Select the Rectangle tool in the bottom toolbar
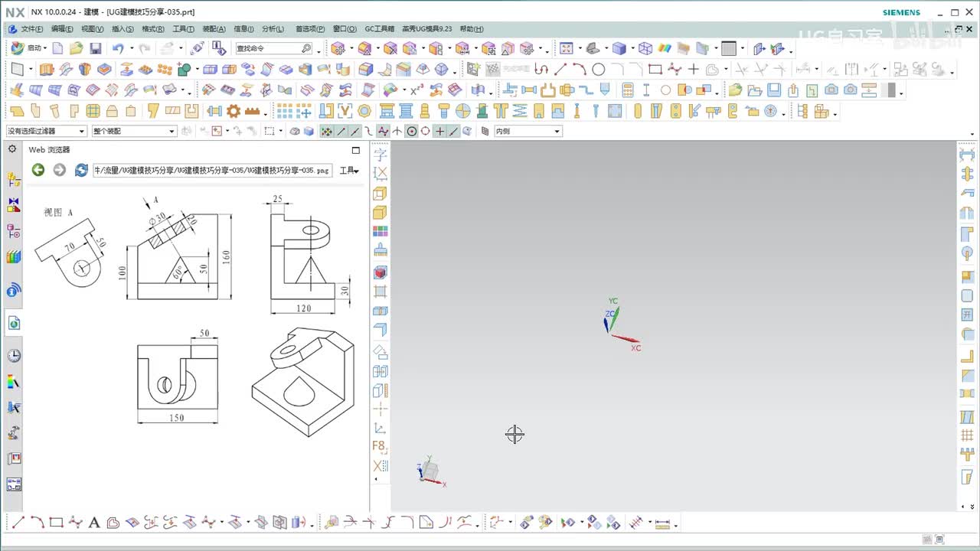Image resolution: width=980 pixels, height=551 pixels. [56, 523]
